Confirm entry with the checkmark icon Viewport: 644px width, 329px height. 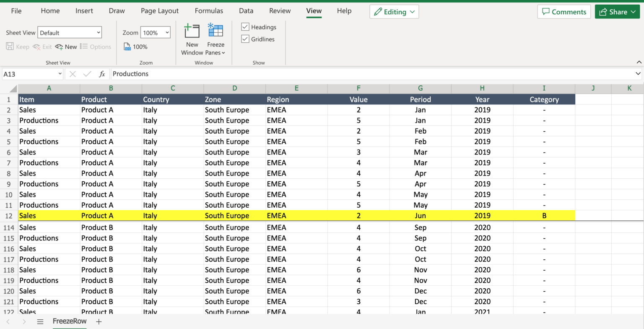tap(87, 74)
